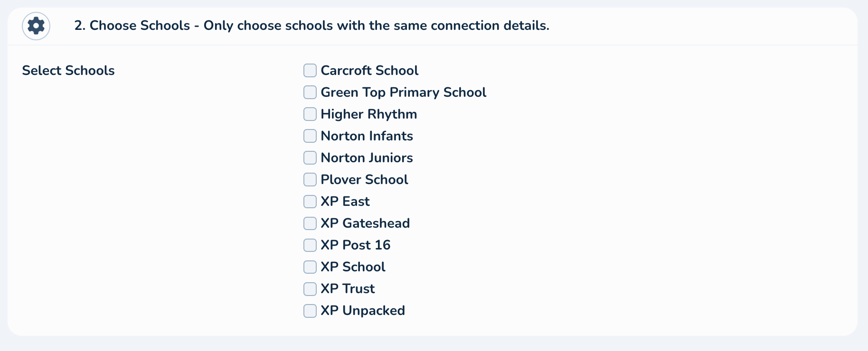Screen dimensions: 868x351
Task: Select the Plover School checkbox
Action: [x=310, y=180]
